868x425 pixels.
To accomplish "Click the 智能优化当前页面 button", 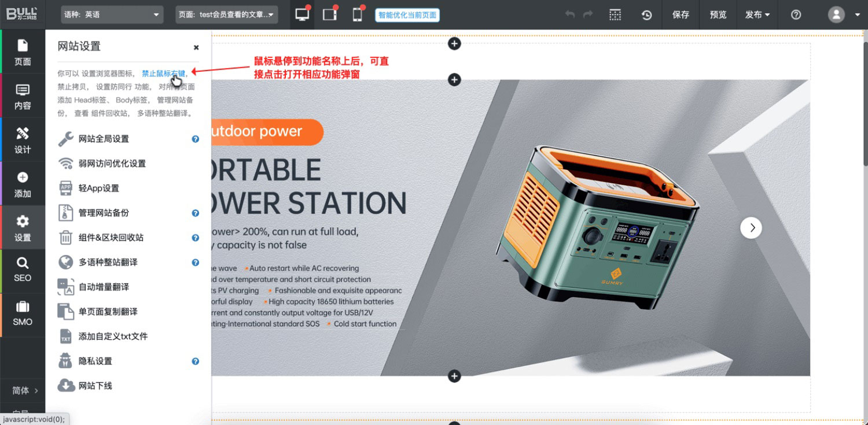I will [407, 15].
